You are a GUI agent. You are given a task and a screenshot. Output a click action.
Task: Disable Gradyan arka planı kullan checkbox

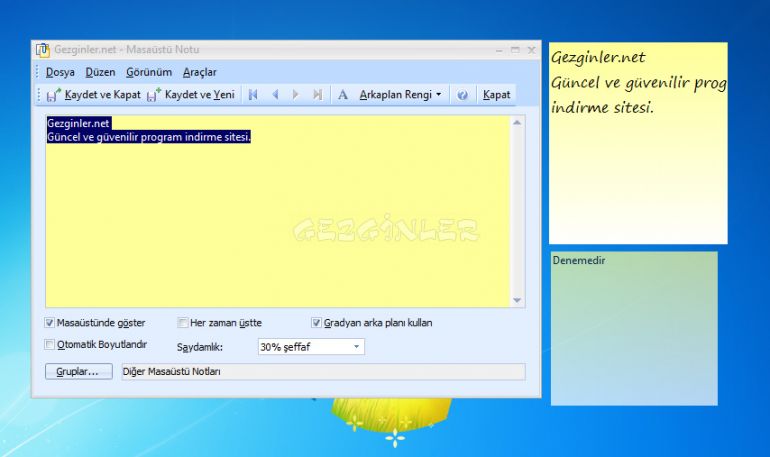point(316,323)
